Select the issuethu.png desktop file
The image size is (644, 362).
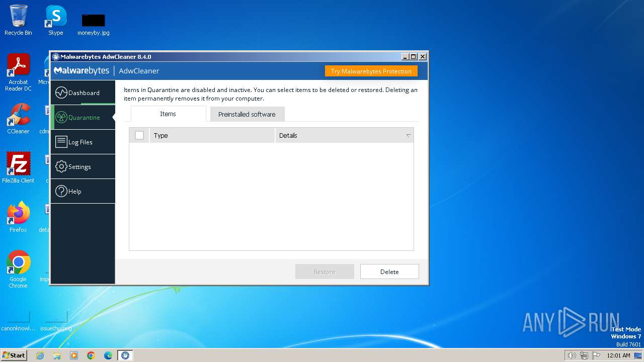[56, 322]
